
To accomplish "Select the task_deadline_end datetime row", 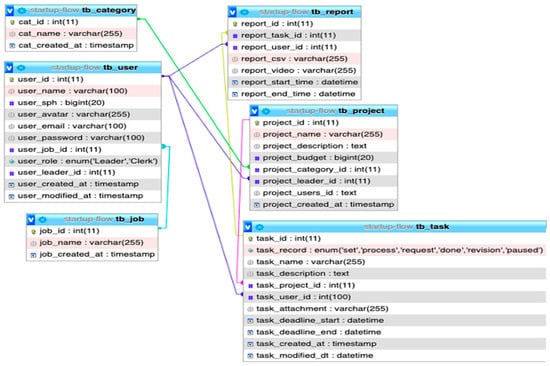I will pyautogui.click(x=394, y=332).
